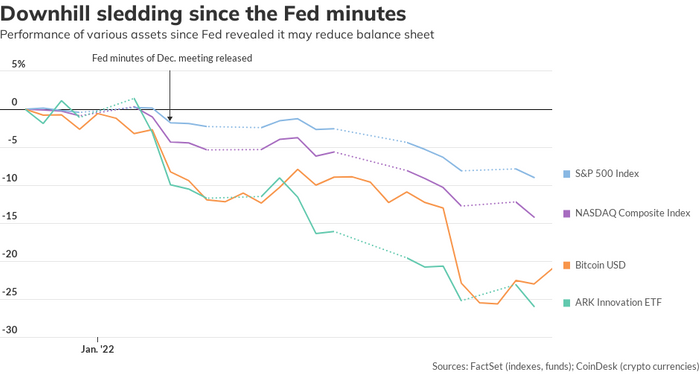This screenshot has height=376, width=700.
Task: Select the NASDAQ Composite Index legend label
Action: coord(633,213)
